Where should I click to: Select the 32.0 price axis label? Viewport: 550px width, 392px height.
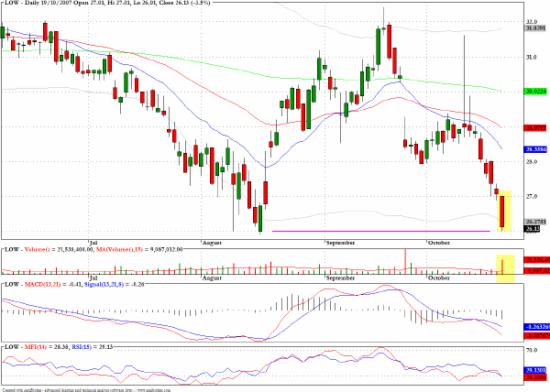pyautogui.click(x=531, y=22)
